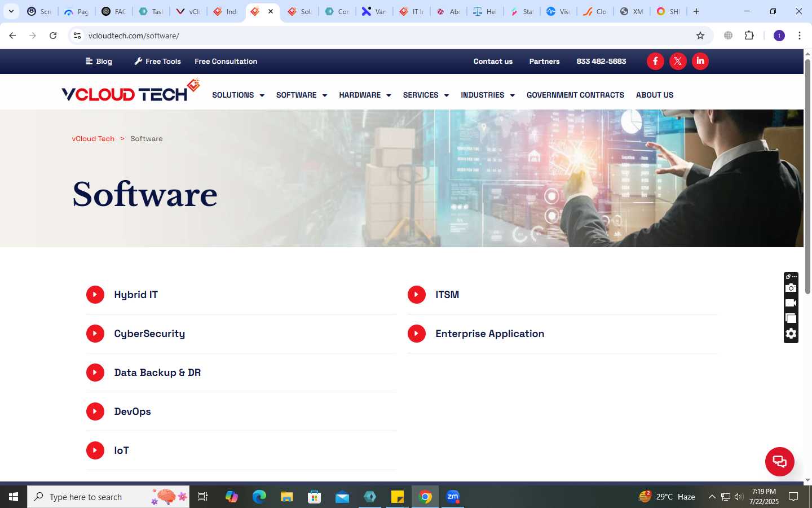The width and height of the screenshot is (812, 508).
Task: Open the ITSM category link
Action: (x=447, y=295)
